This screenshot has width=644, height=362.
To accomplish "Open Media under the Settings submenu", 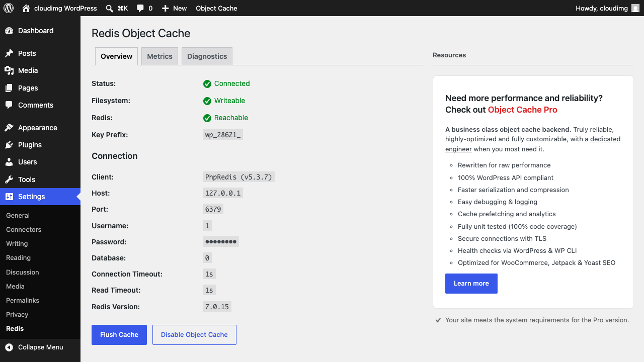I will [x=15, y=286].
